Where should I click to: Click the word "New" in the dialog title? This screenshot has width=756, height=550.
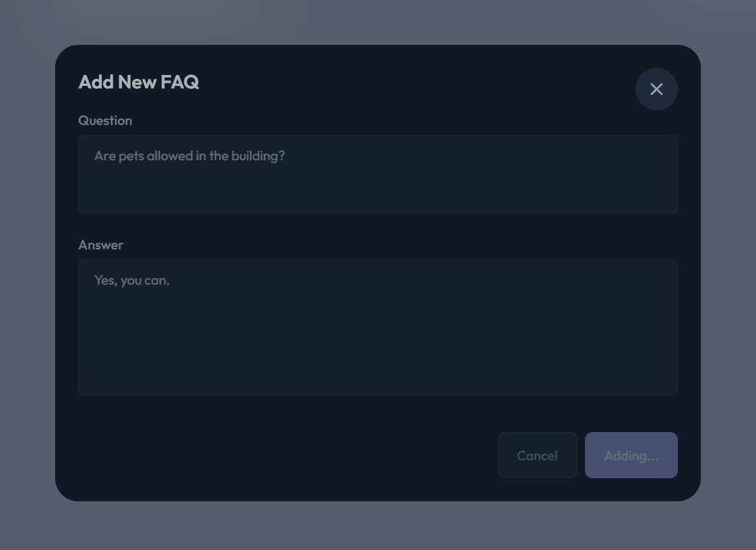pos(137,82)
